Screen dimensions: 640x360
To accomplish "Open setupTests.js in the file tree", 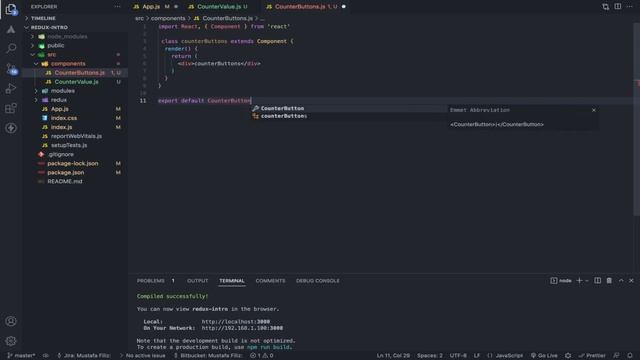I will tap(69, 145).
